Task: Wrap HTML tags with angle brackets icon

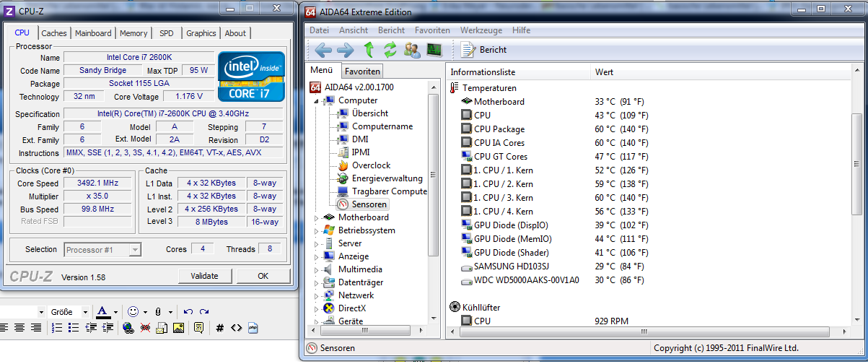Action: [x=237, y=328]
